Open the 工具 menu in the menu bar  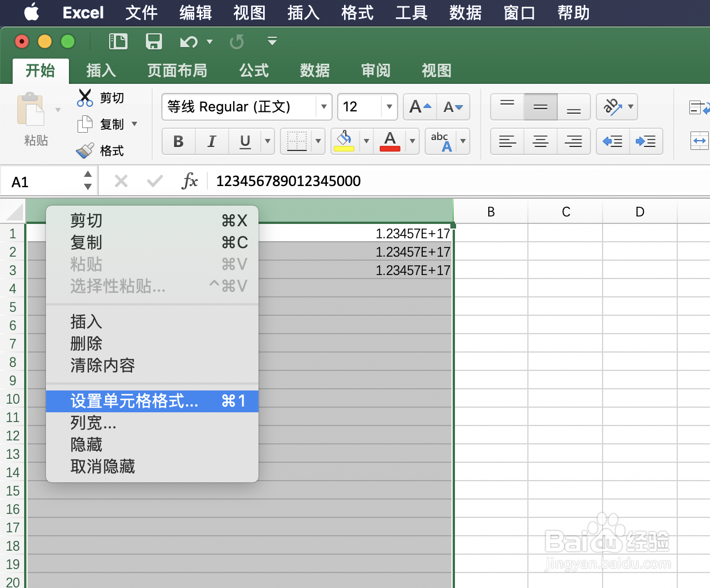[x=411, y=13]
